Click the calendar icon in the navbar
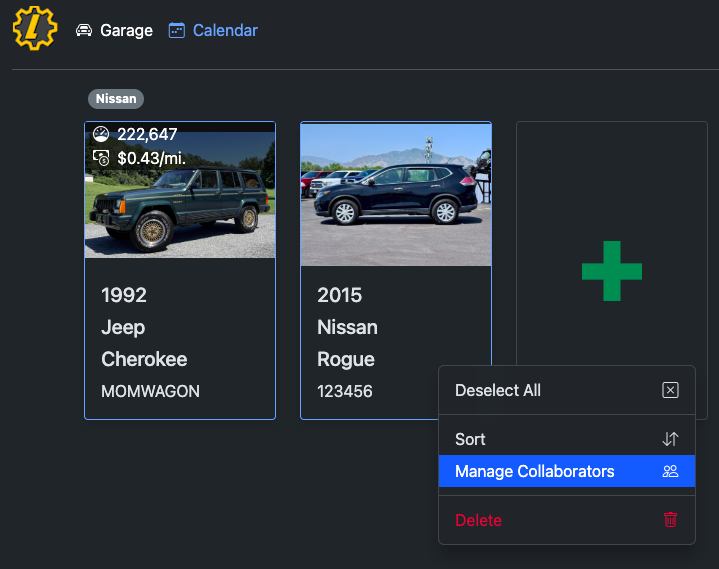This screenshot has width=719, height=569. point(177,31)
